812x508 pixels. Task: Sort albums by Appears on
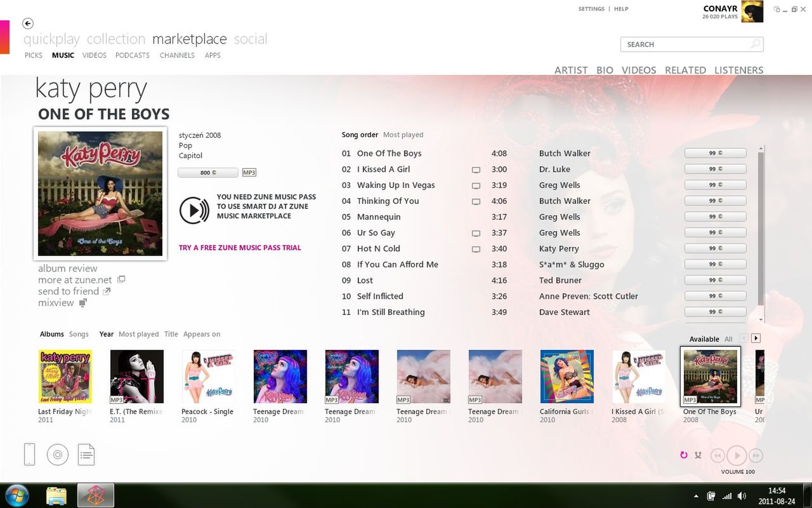point(202,334)
